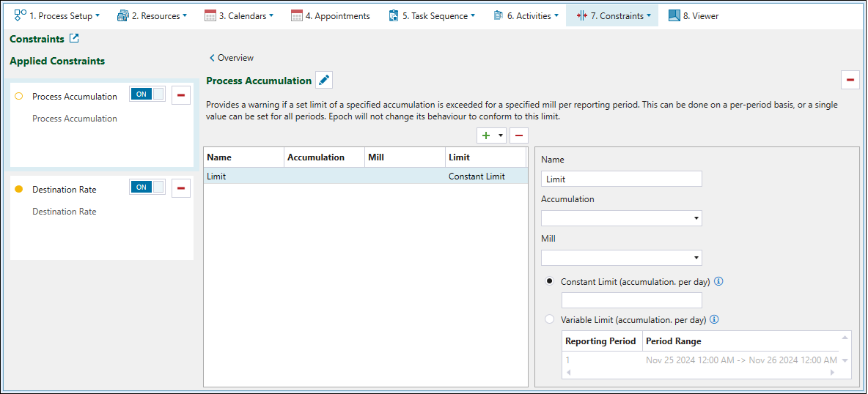Sort by the Accumulation column header
Image resolution: width=868 pixels, height=394 pixels.
tap(324, 157)
